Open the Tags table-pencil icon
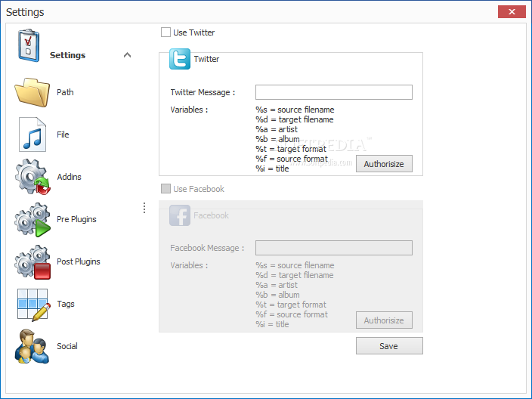The image size is (532, 399). 33,305
